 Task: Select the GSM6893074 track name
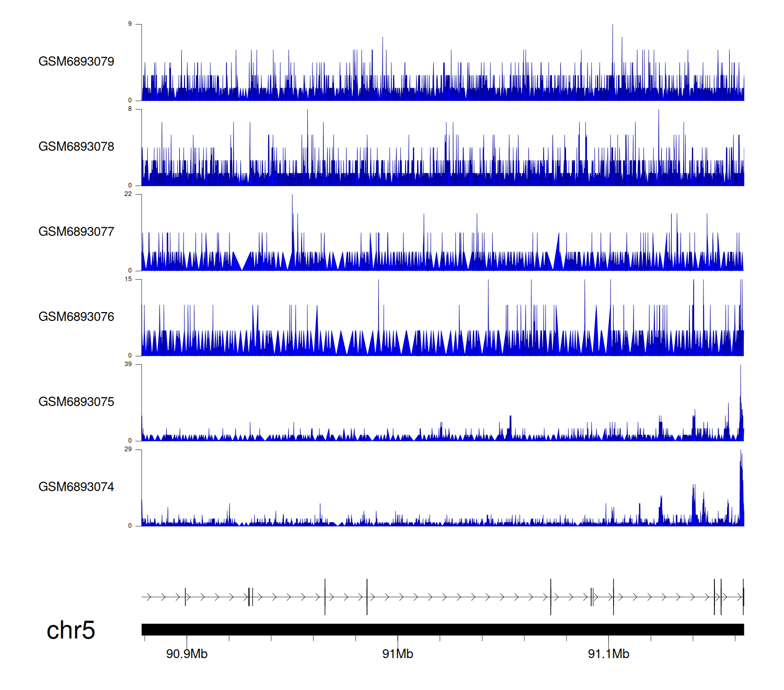click(x=76, y=487)
